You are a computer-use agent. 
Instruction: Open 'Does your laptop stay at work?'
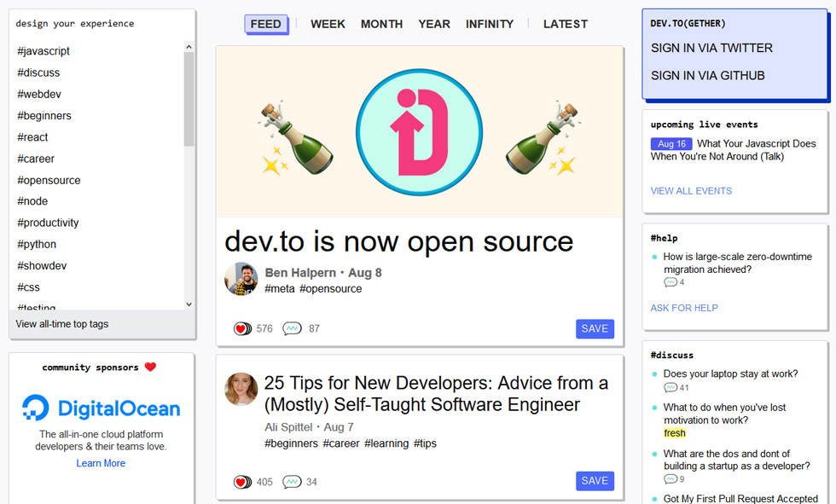pyautogui.click(x=730, y=374)
